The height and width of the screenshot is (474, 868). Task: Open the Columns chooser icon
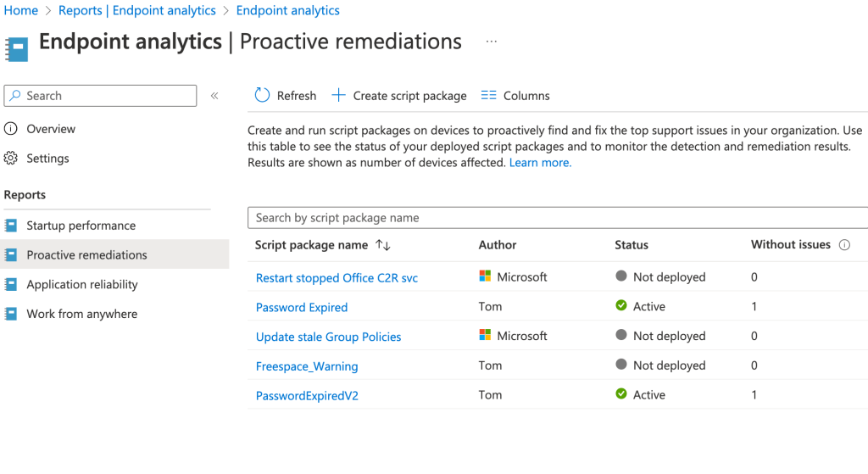coord(488,96)
